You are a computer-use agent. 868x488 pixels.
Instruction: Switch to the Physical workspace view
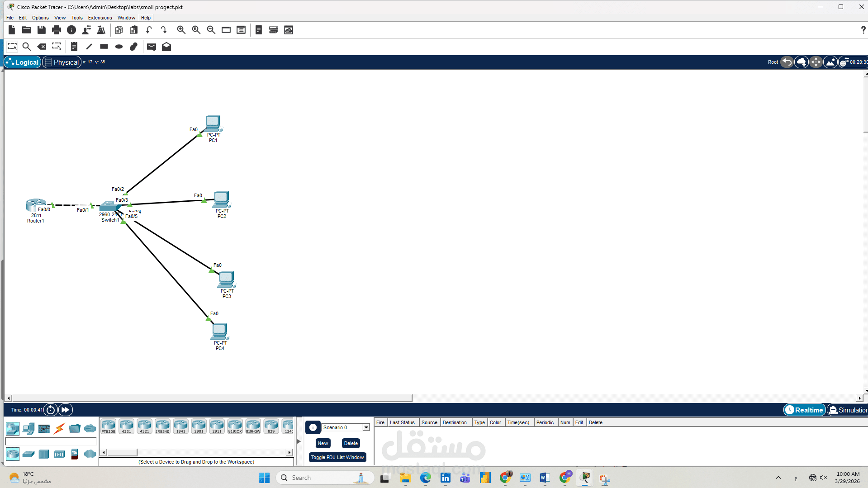click(62, 62)
